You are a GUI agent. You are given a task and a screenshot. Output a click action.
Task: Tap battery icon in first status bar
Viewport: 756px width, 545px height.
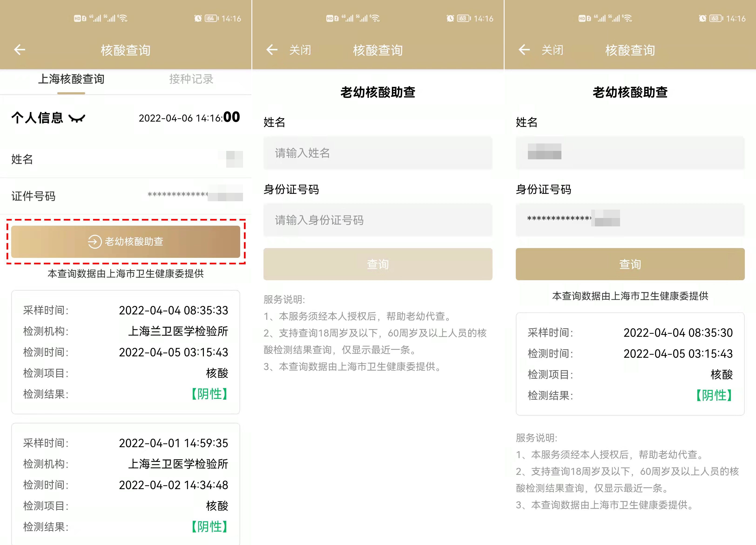point(212,18)
